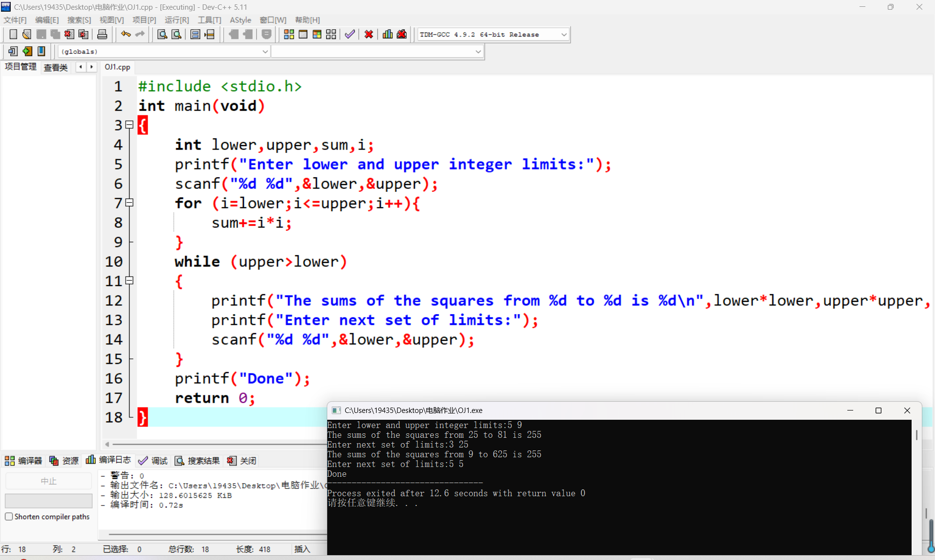The image size is (935, 560).
Task: Click the Undo arrow icon
Action: tap(126, 34)
